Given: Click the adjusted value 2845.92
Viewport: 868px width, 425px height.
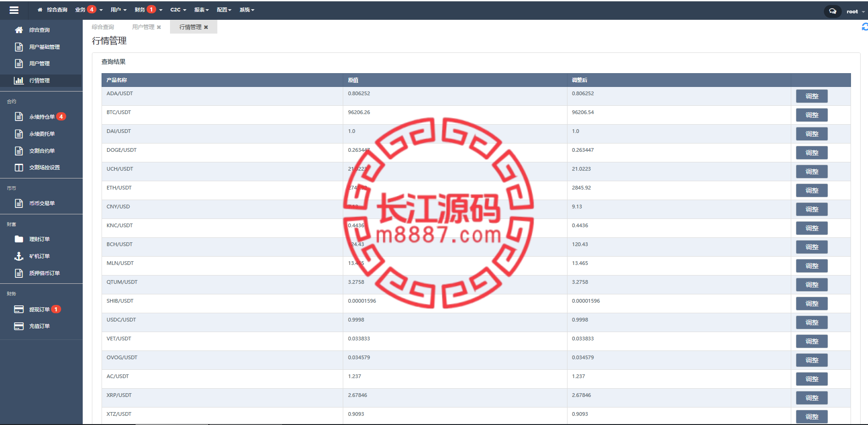Looking at the screenshot, I should (581, 188).
